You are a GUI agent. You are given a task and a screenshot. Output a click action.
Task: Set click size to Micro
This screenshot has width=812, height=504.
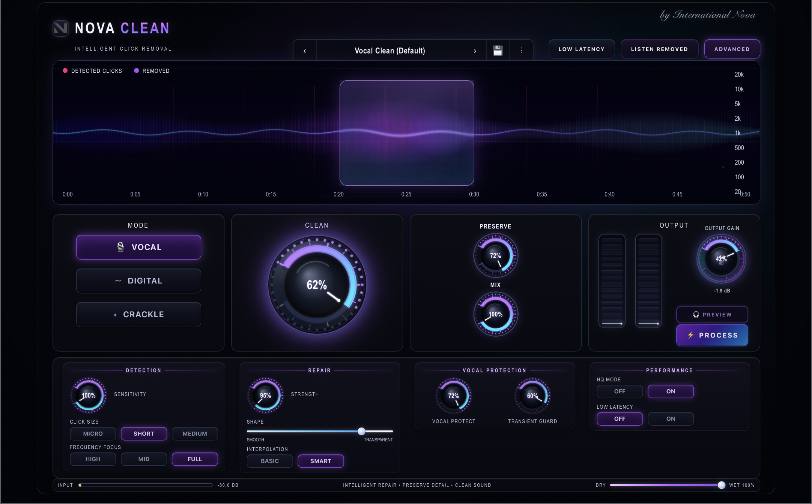(93, 434)
